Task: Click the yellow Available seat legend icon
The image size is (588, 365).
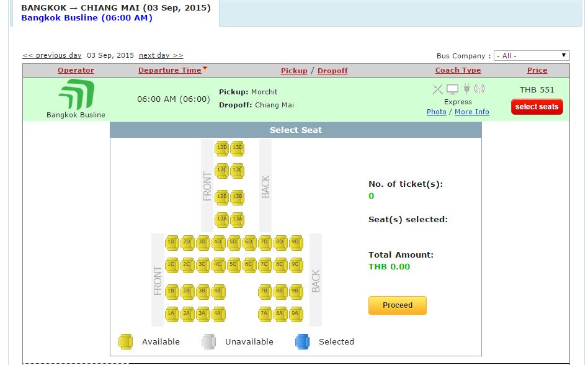Action: 127,341
